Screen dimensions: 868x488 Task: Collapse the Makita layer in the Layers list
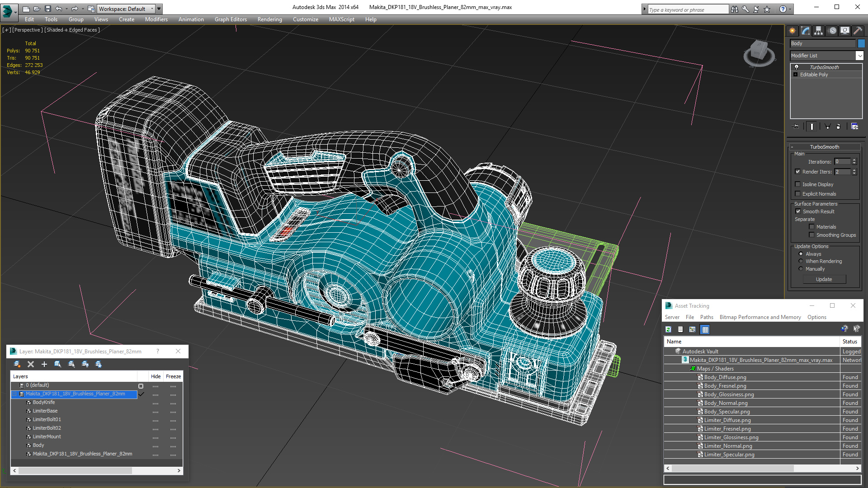[14, 394]
